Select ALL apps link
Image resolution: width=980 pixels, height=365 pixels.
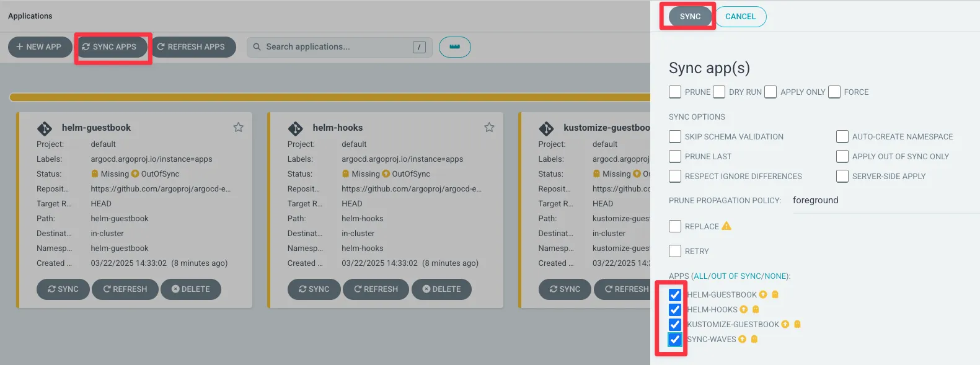(700, 276)
